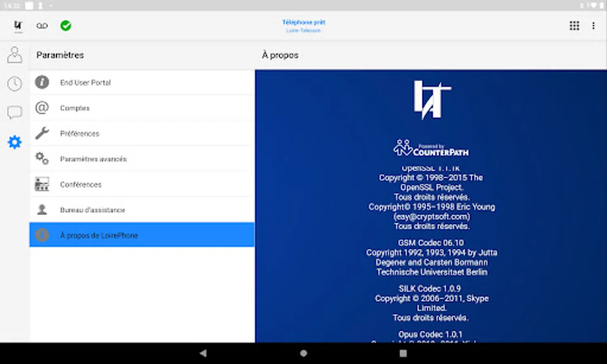The width and height of the screenshot is (607, 364).
Task: Open Paramètres avancés entry
Action: tap(142, 159)
